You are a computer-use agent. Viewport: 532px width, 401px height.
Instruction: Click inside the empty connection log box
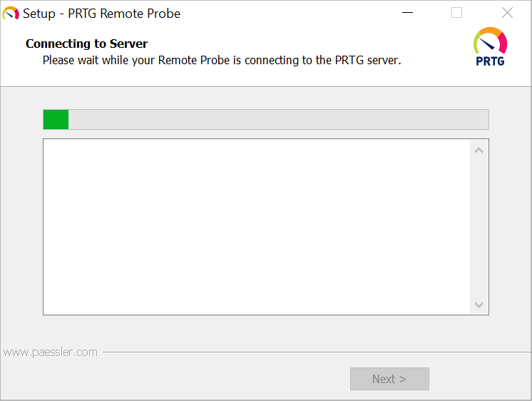click(257, 226)
